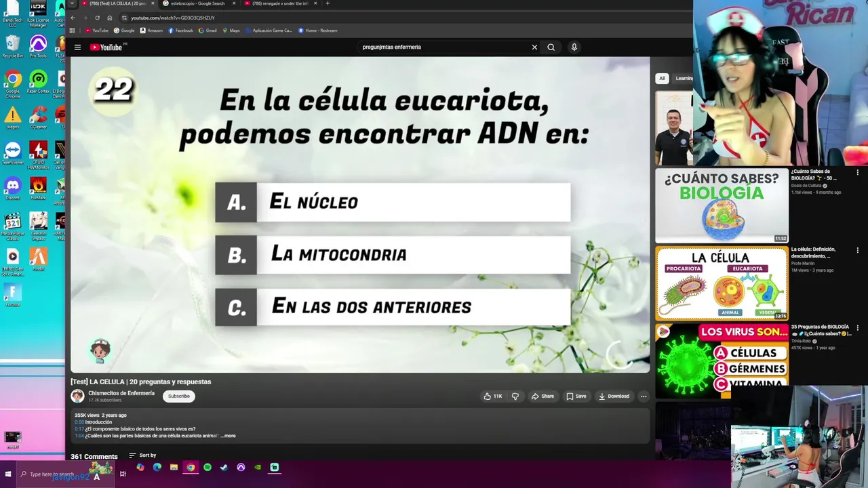Open La Célula procariota eucariota thumbnail
This screenshot has width=868, height=488.
[x=722, y=283]
